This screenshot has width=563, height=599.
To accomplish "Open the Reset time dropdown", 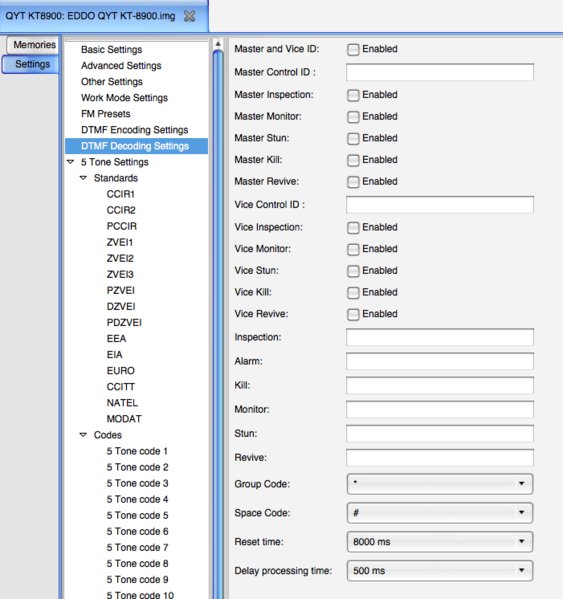I will 440,542.
